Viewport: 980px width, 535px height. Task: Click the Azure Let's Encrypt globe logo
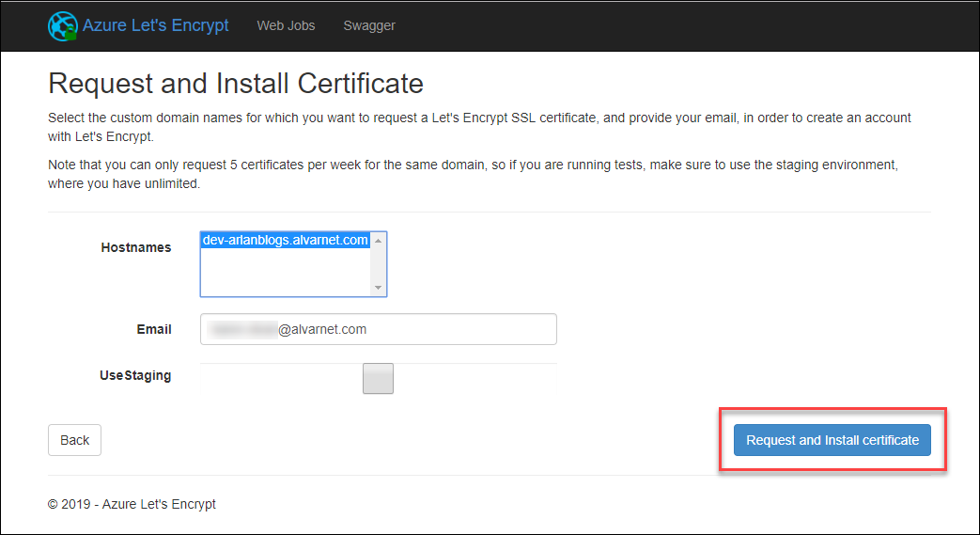point(63,26)
